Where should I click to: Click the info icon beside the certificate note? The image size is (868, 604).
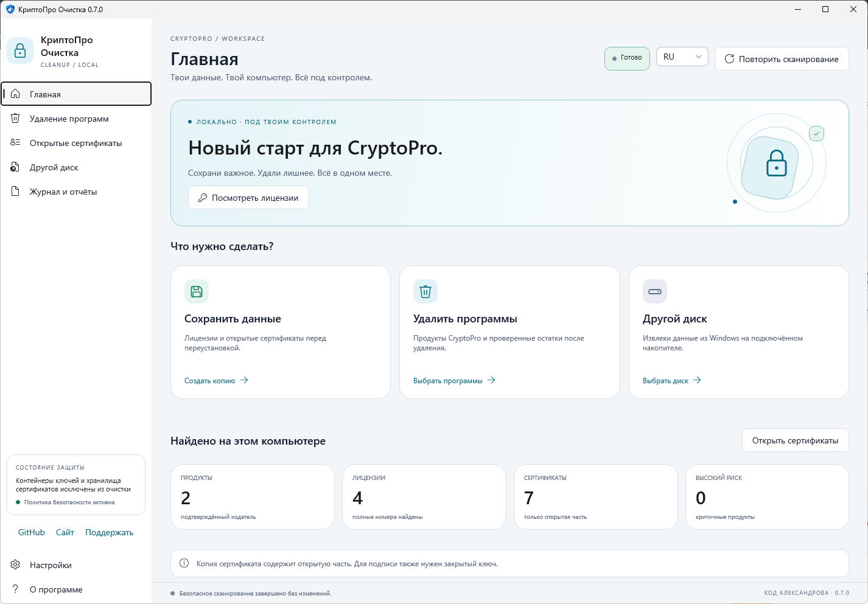184,563
